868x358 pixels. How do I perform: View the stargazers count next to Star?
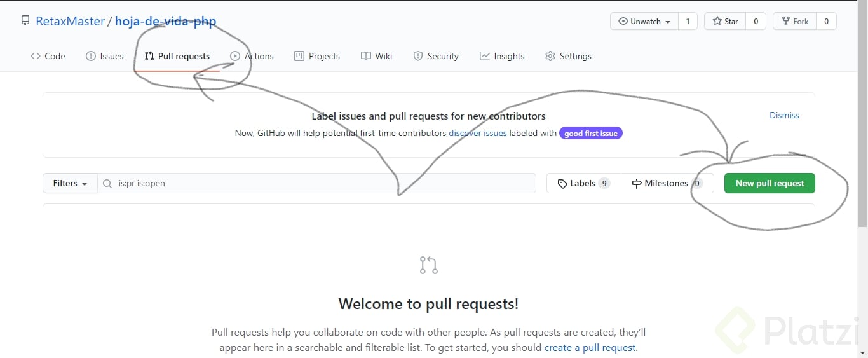tap(756, 21)
